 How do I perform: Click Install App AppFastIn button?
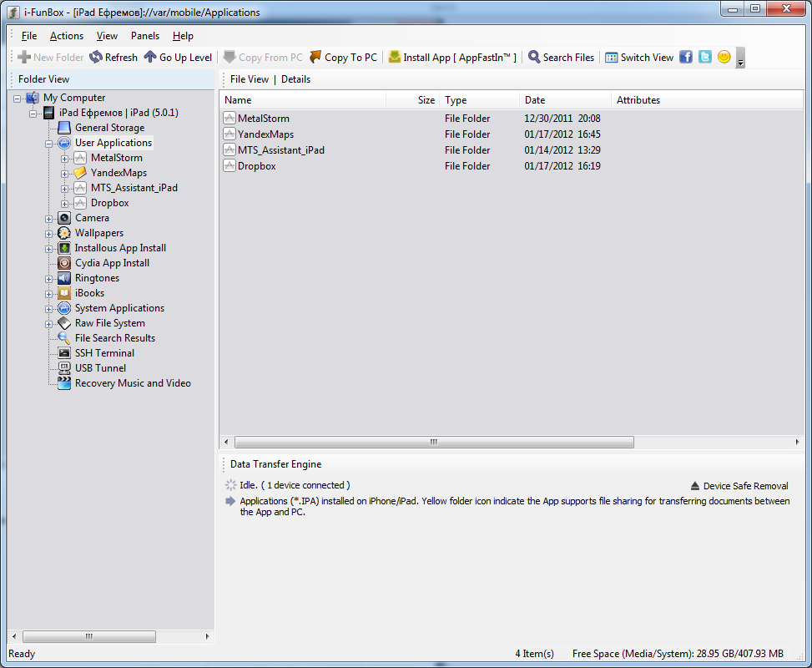click(452, 57)
